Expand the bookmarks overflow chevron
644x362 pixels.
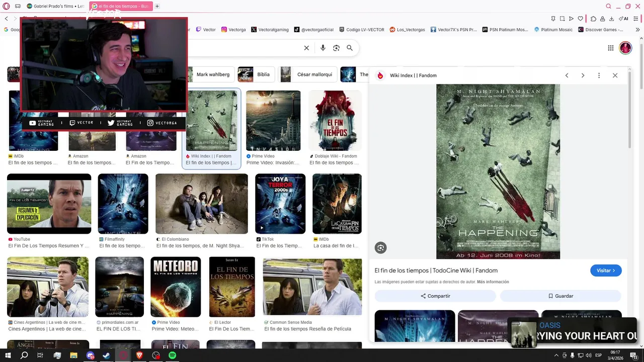[636, 30]
